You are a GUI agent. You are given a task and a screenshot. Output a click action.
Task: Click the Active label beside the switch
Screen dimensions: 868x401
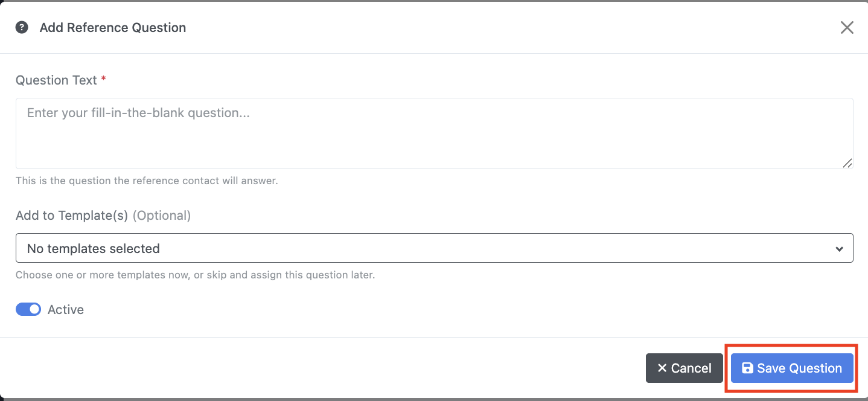66,310
